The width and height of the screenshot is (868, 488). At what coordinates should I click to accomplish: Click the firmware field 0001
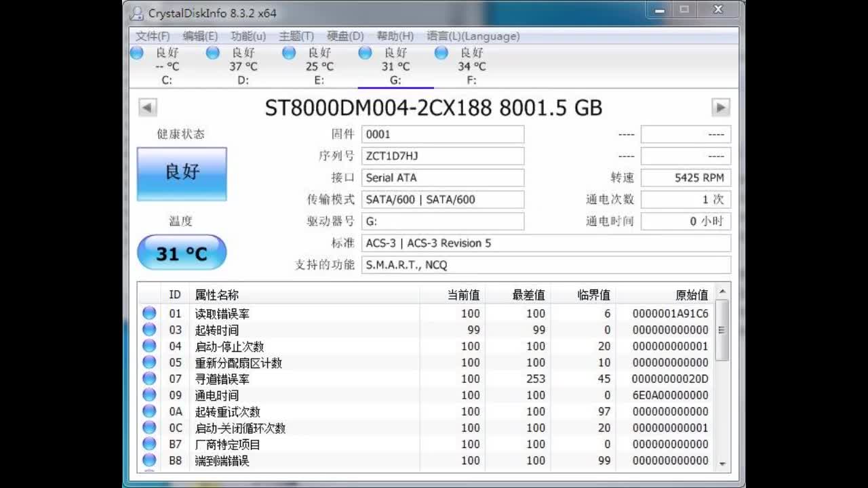[x=443, y=134]
